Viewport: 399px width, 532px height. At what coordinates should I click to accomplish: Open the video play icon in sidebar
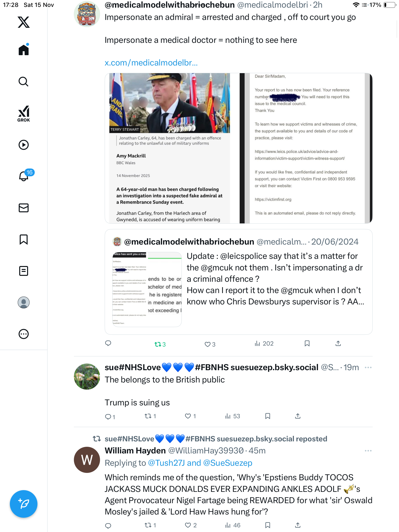(24, 145)
